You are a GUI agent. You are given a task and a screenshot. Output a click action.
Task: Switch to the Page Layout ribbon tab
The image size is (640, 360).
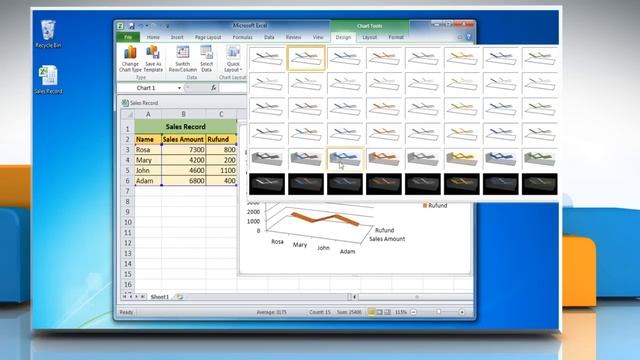tap(208, 37)
